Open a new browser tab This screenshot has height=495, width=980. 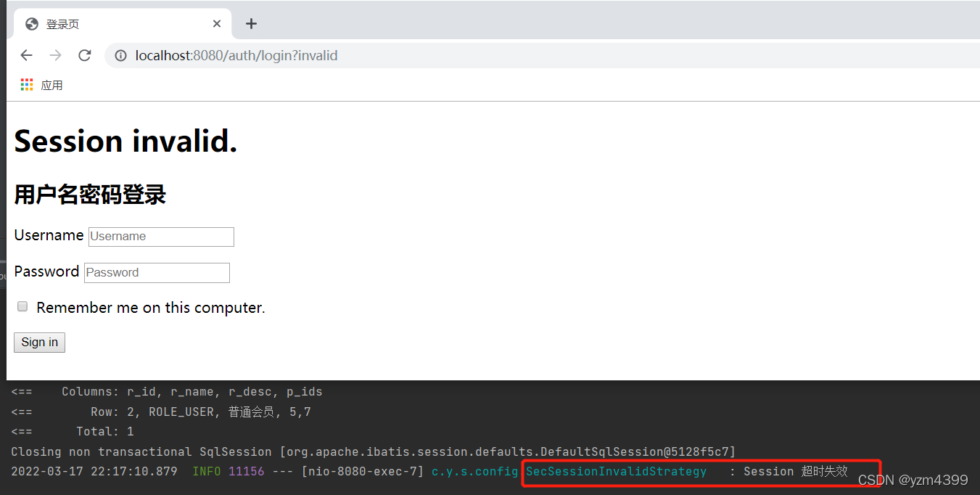coord(251,24)
